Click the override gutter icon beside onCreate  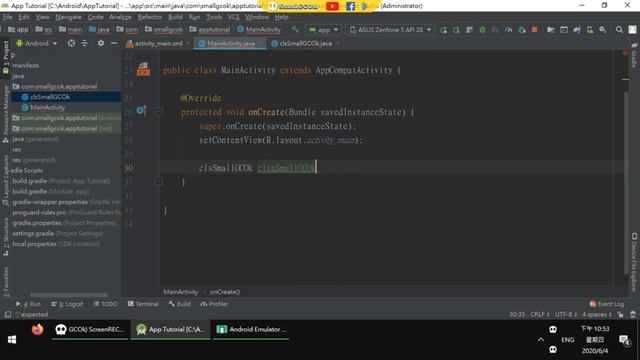pos(141,111)
